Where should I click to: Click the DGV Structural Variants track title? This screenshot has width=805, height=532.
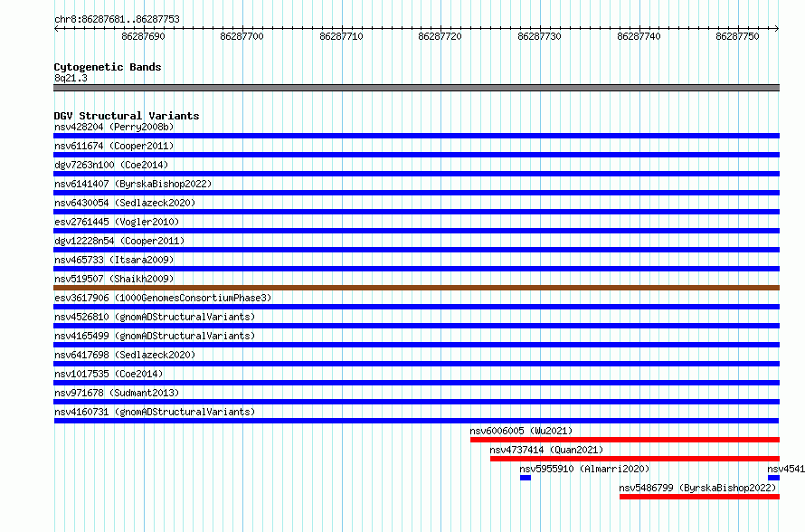click(x=127, y=116)
